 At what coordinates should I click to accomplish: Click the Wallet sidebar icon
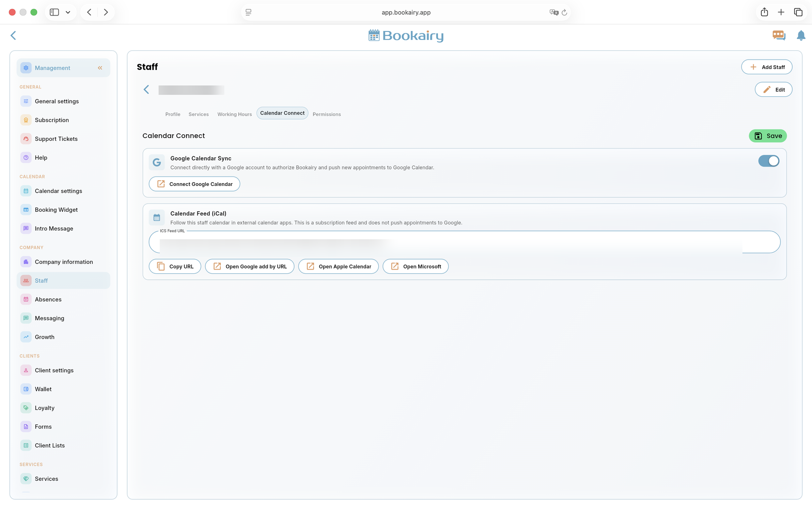coord(26,389)
